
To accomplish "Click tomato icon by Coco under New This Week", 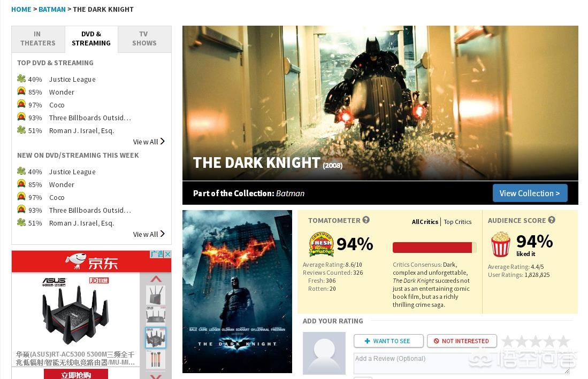I will pos(21,196).
